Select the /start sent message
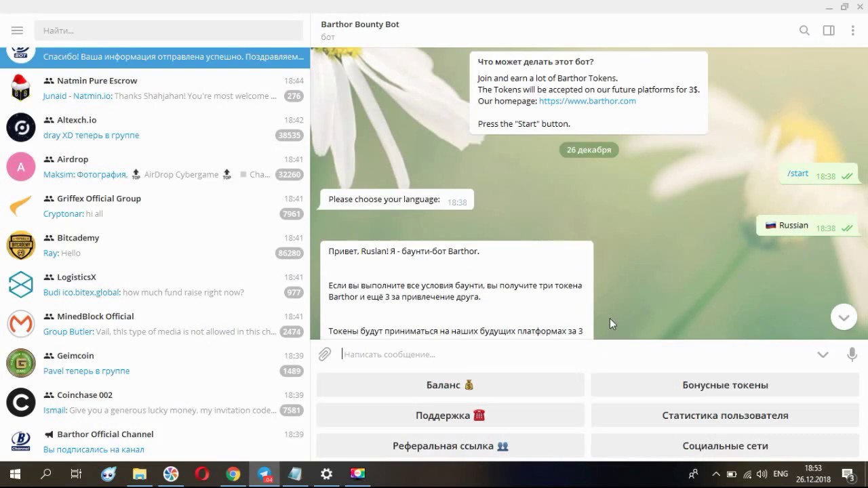 (819, 174)
